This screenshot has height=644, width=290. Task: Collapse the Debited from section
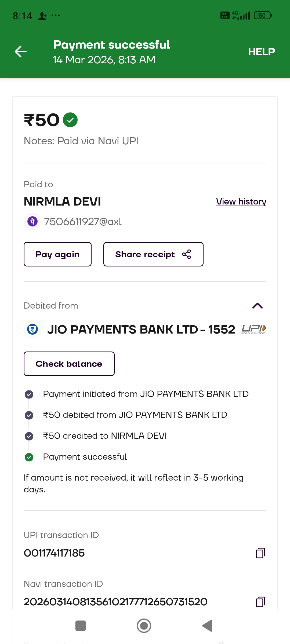point(257,306)
